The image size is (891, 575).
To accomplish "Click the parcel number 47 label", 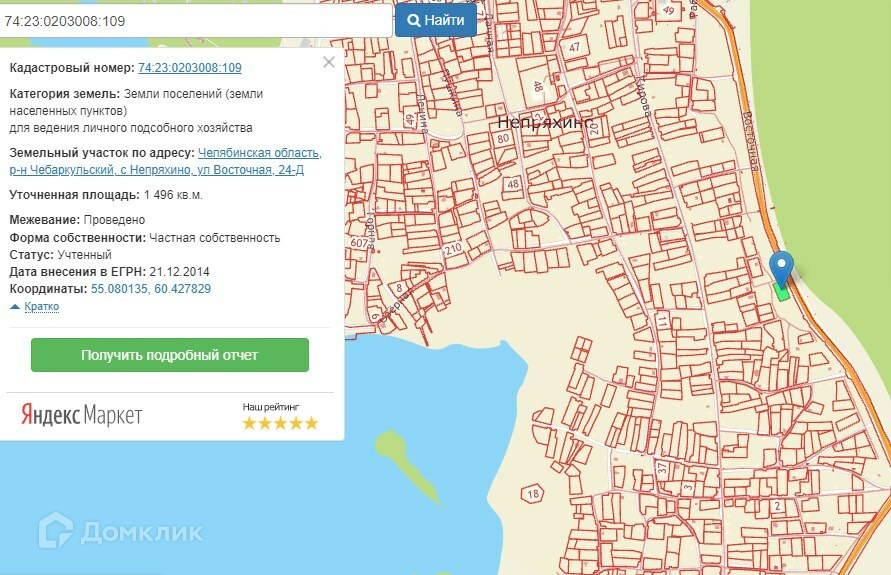I will (x=574, y=47).
